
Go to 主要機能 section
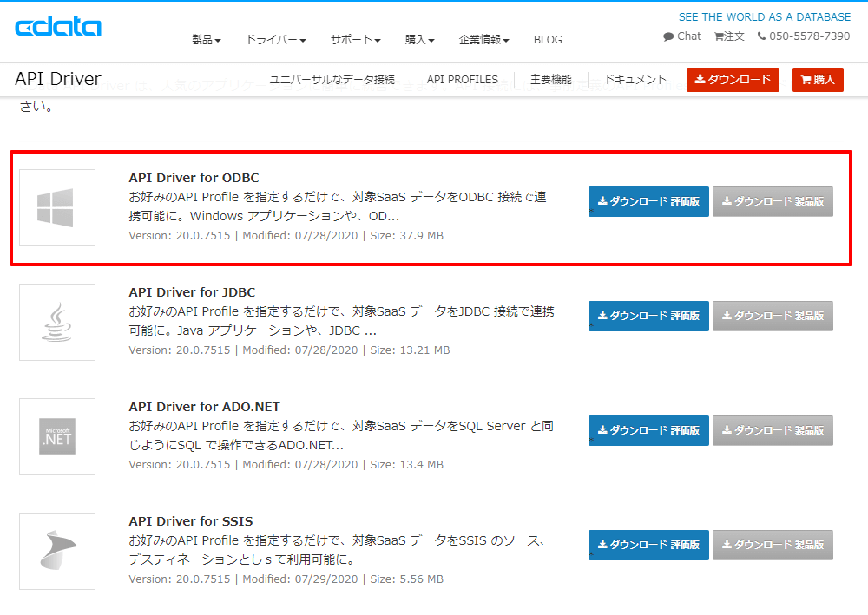tap(551, 80)
